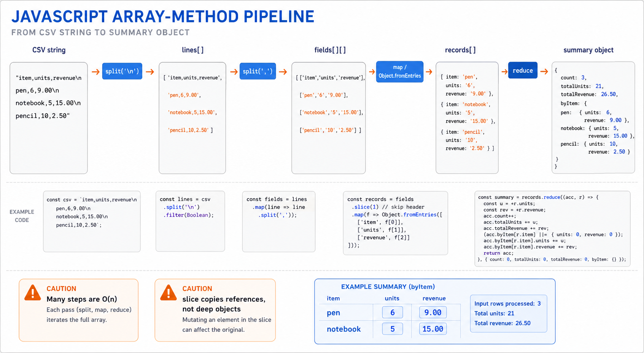Select the blue split(',') step box
Image resolution: width=644 pixels, height=353 pixels.
[258, 71]
